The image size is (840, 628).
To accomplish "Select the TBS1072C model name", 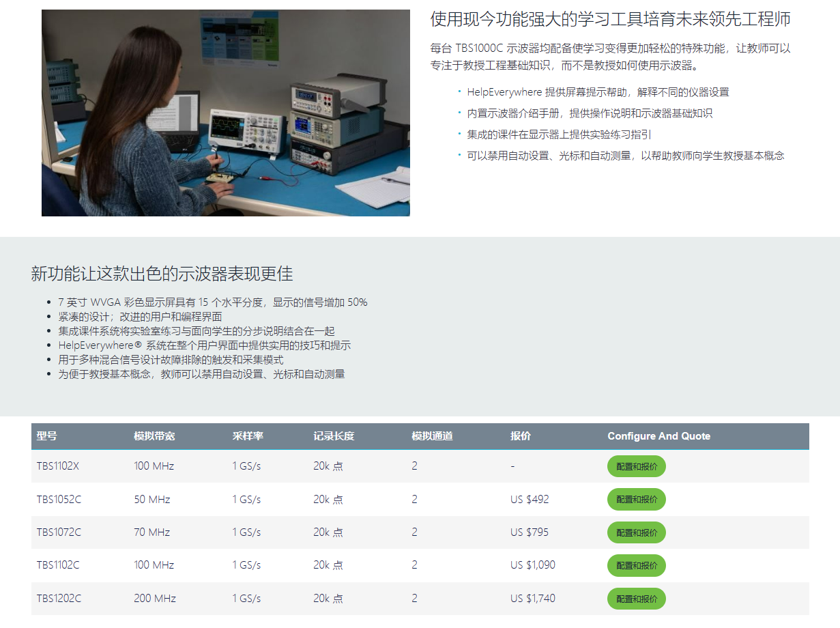I will [x=59, y=532].
